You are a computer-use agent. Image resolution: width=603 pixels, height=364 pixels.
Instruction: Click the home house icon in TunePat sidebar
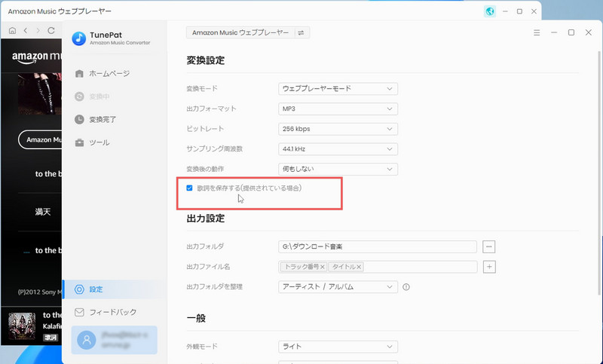click(x=79, y=73)
